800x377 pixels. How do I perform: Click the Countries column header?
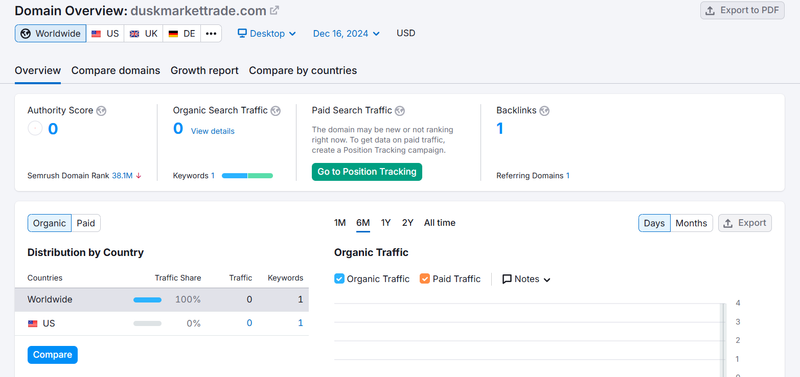pos(45,278)
